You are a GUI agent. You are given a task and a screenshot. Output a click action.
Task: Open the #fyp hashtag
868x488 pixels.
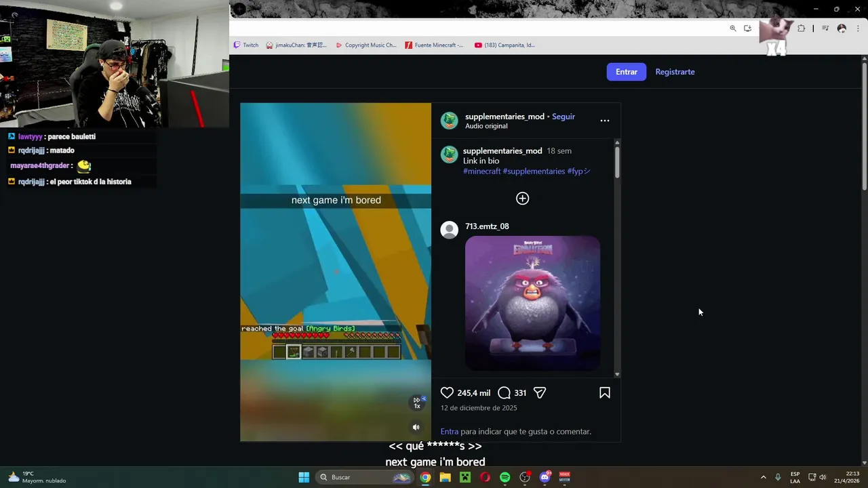[578, 171]
